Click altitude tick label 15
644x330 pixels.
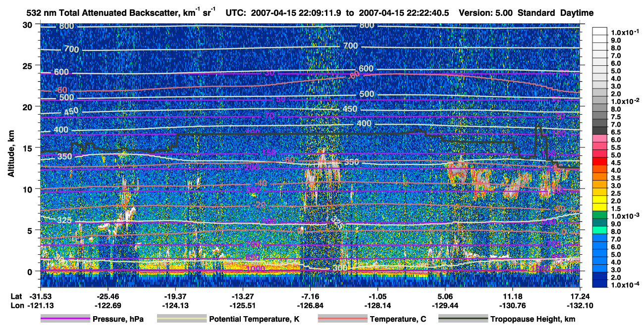(28, 148)
